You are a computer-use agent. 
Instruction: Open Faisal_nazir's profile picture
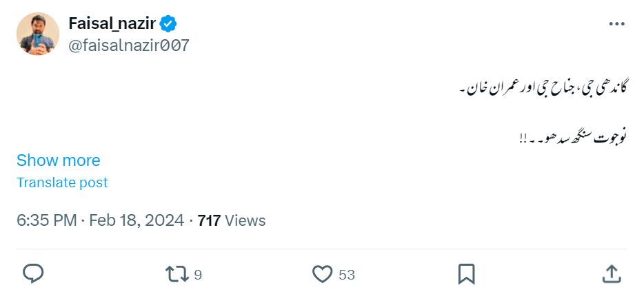point(38,34)
